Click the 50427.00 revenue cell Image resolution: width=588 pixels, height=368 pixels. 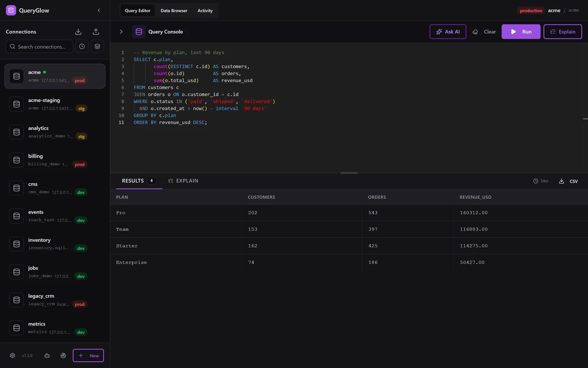520,262
